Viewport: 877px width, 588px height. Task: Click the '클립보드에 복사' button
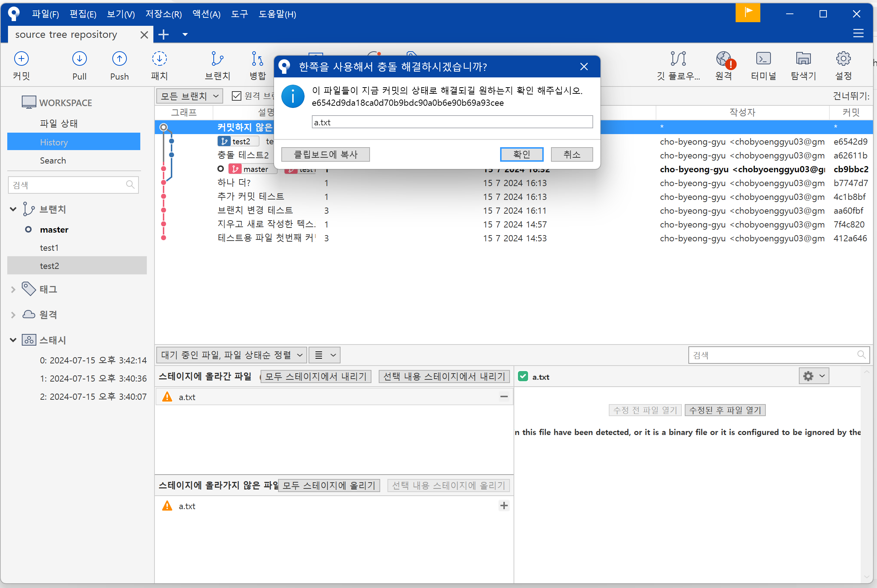325,154
